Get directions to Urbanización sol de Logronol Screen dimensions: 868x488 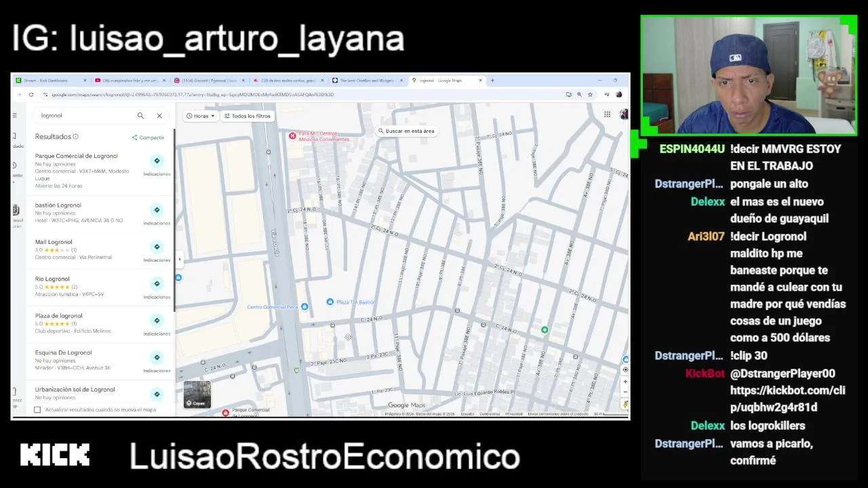click(x=157, y=394)
